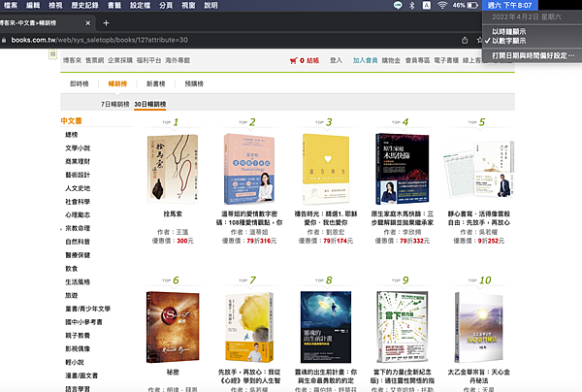Viewport: 582px width, 392px height.
Task: Click book title 捨馬索 text link
Action: pos(173,214)
